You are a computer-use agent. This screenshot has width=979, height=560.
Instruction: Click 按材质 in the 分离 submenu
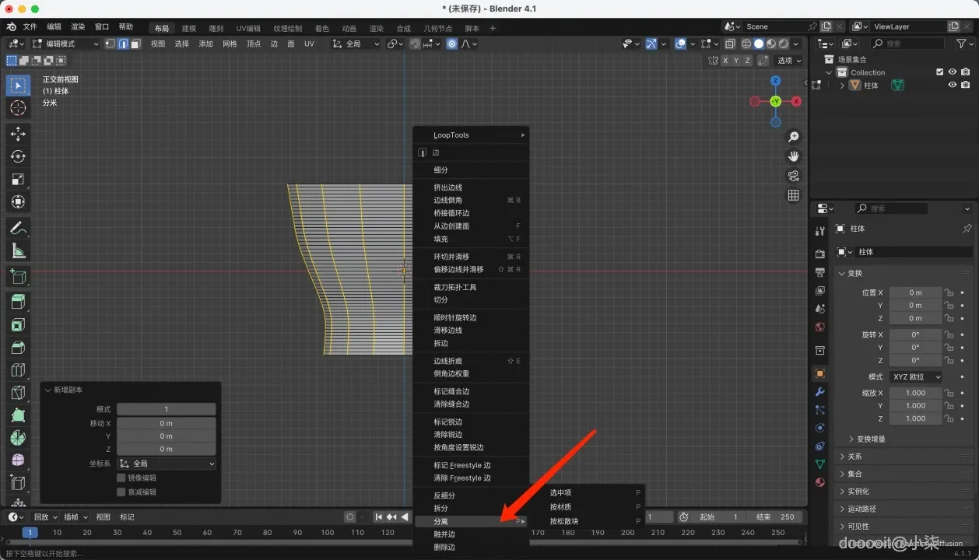[561, 506]
